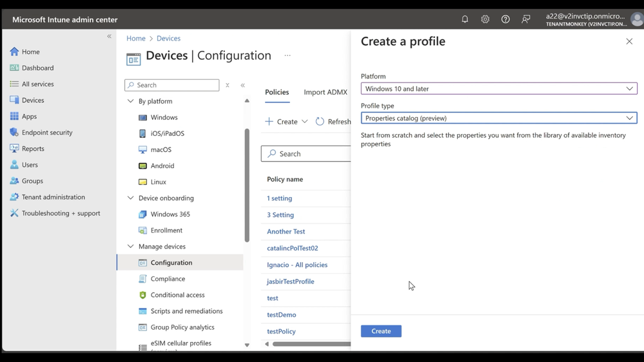This screenshot has width=644, height=362.
Task: Click the submenu vertical scrollbar thumb
Action: coord(247,186)
